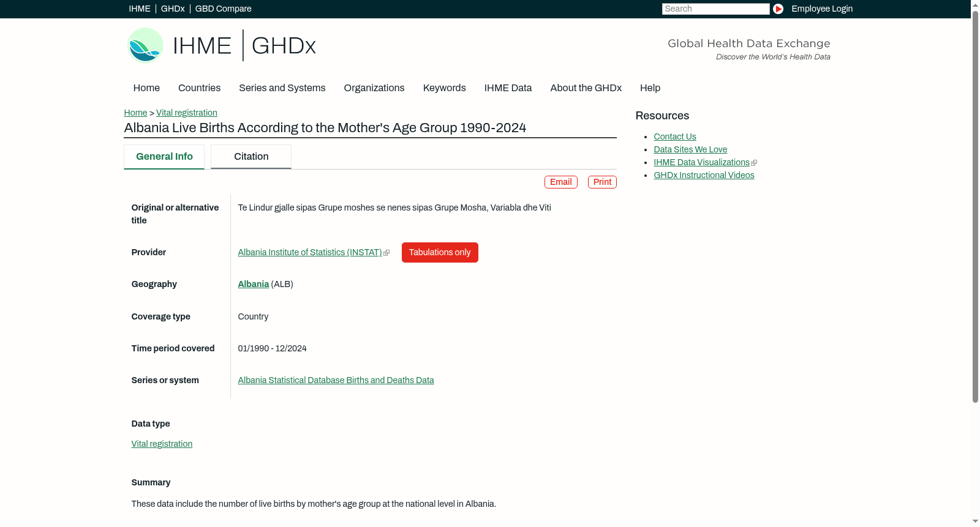Viewport: 980px width, 527px height.
Task: Open the Organizations menu
Action: (374, 88)
